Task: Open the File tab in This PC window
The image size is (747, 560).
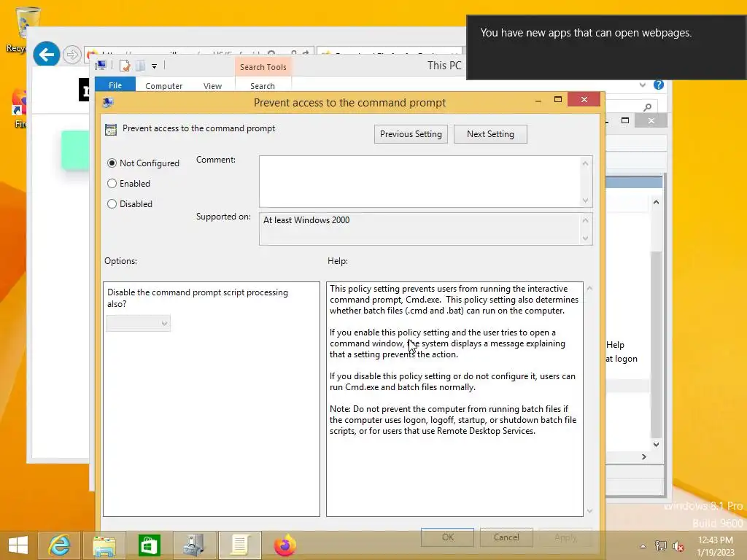Action: tap(115, 85)
